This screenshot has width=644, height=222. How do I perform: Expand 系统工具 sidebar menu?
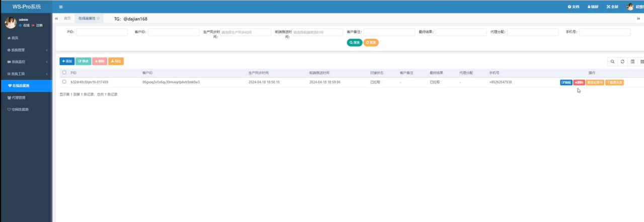coord(25,74)
